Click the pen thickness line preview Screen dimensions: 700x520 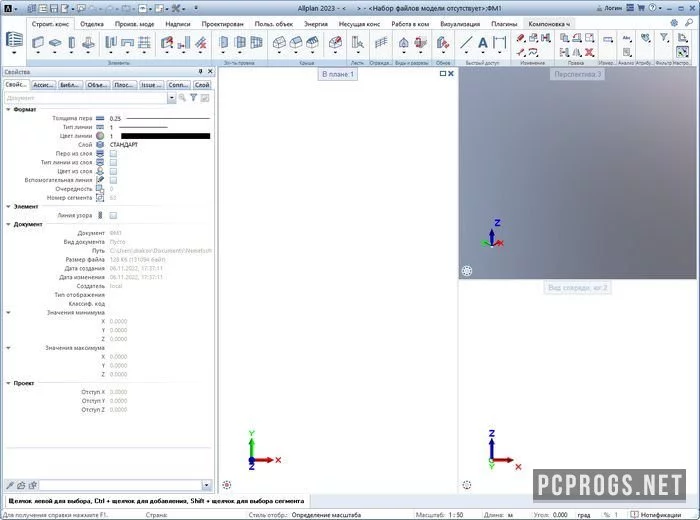pos(168,119)
